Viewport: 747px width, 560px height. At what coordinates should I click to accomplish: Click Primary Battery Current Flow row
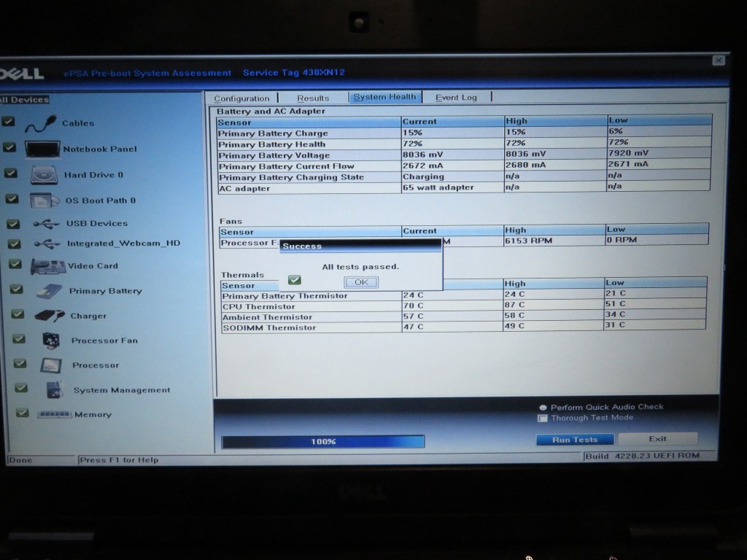[x=464, y=166]
